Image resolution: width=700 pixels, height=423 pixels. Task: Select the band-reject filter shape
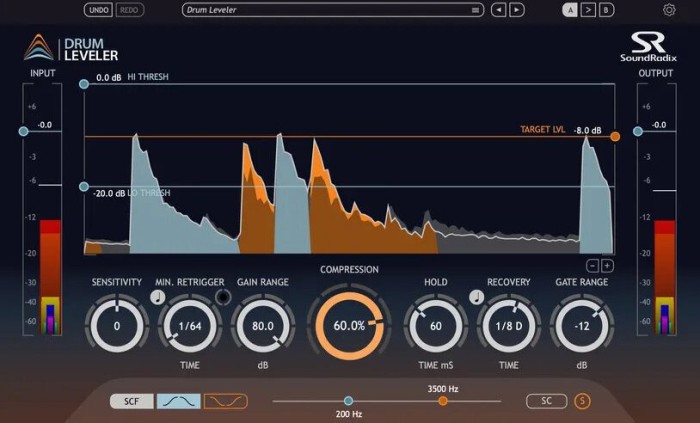(x=225, y=401)
